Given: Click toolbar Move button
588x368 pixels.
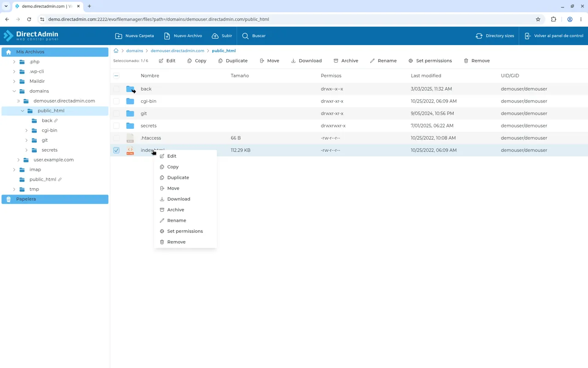Looking at the screenshot, I should pos(269,61).
